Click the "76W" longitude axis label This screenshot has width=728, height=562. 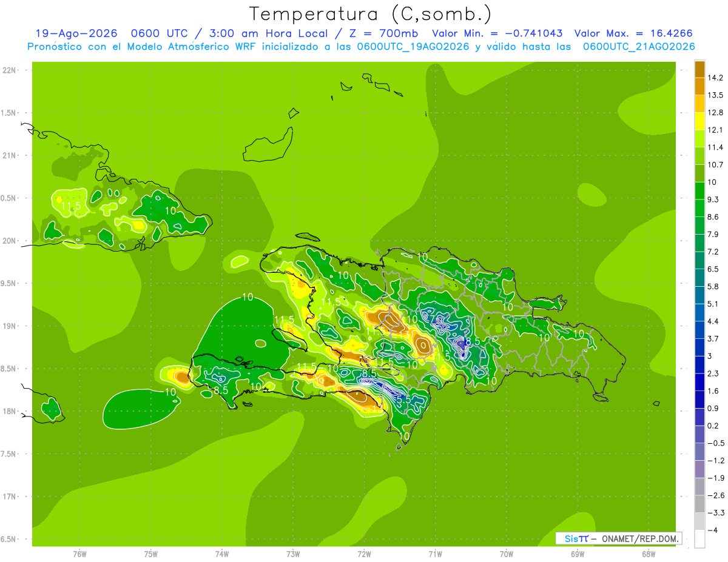point(79,554)
